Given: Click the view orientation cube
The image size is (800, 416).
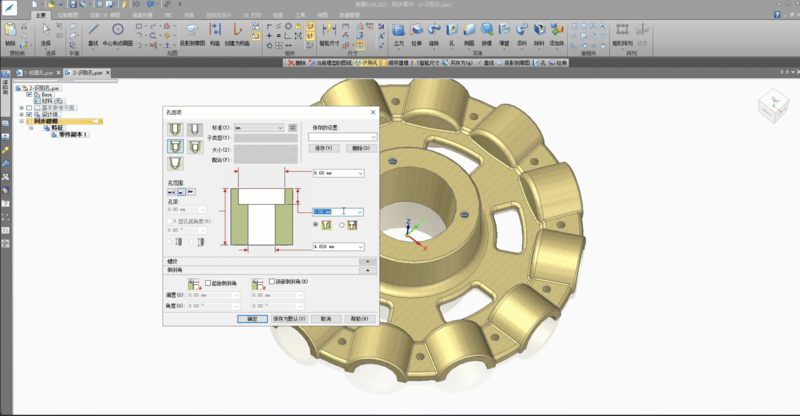Looking at the screenshot, I should point(773,106).
